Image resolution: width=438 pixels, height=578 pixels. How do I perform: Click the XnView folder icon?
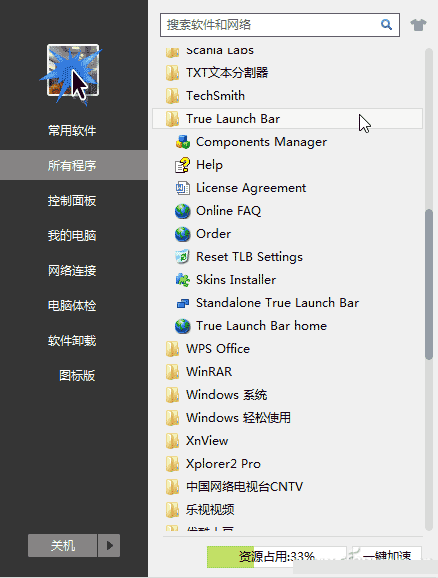[x=172, y=441]
